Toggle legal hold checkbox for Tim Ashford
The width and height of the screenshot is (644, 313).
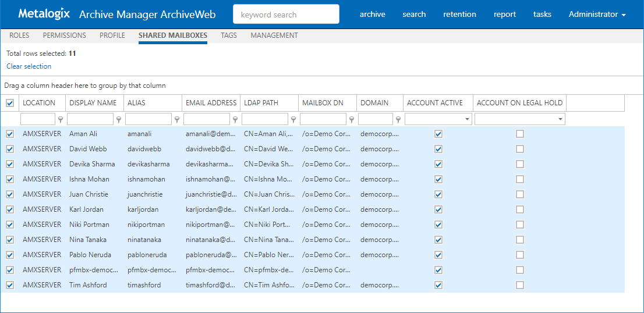pyautogui.click(x=520, y=285)
